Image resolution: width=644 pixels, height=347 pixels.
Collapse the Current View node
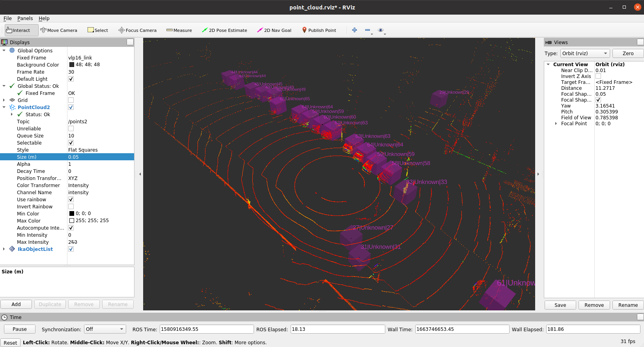click(548, 64)
